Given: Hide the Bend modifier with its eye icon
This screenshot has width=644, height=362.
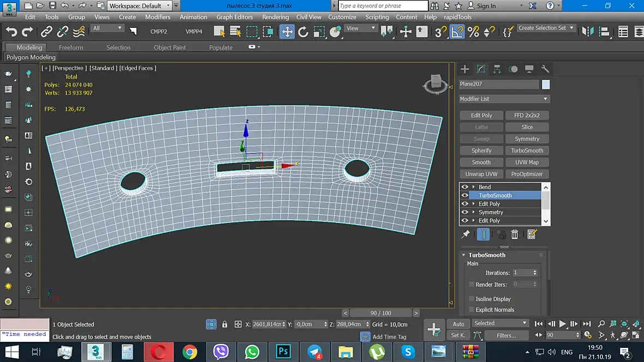Looking at the screenshot, I should [x=465, y=187].
